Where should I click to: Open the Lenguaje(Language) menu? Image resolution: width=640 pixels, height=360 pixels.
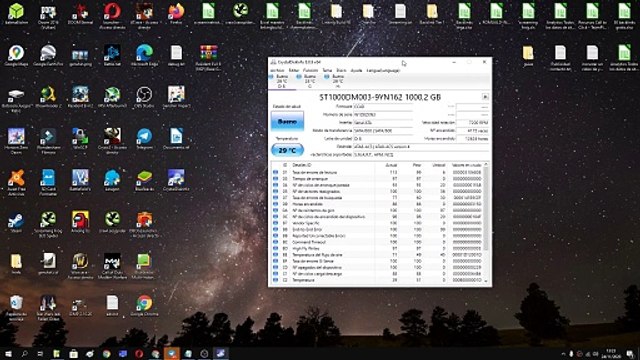383,71
